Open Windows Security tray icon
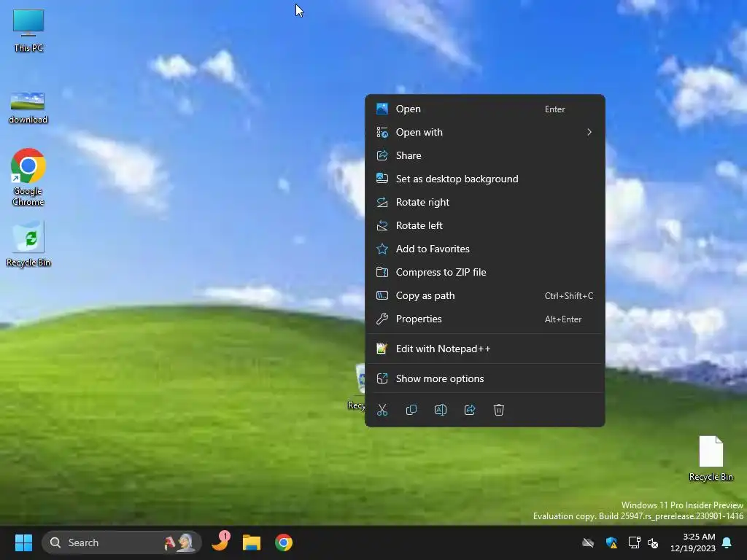 tap(611, 542)
